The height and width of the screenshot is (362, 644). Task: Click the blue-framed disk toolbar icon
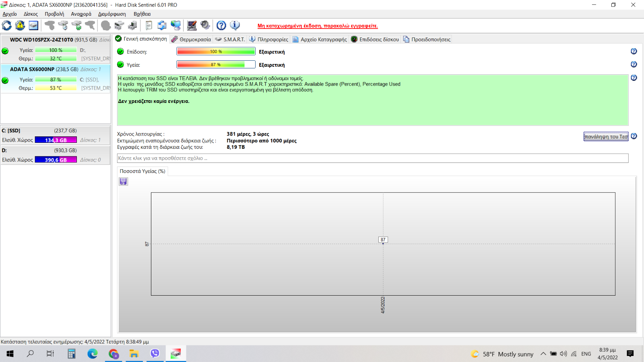point(33,26)
